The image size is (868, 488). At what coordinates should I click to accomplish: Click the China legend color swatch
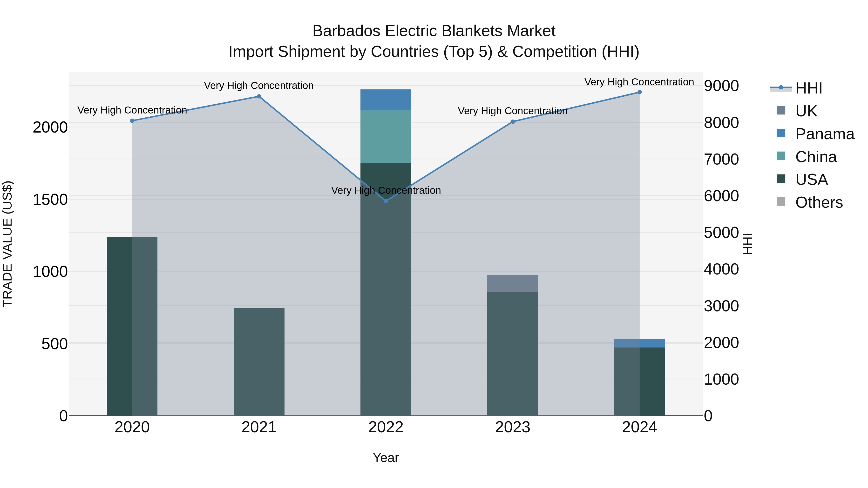[781, 156]
